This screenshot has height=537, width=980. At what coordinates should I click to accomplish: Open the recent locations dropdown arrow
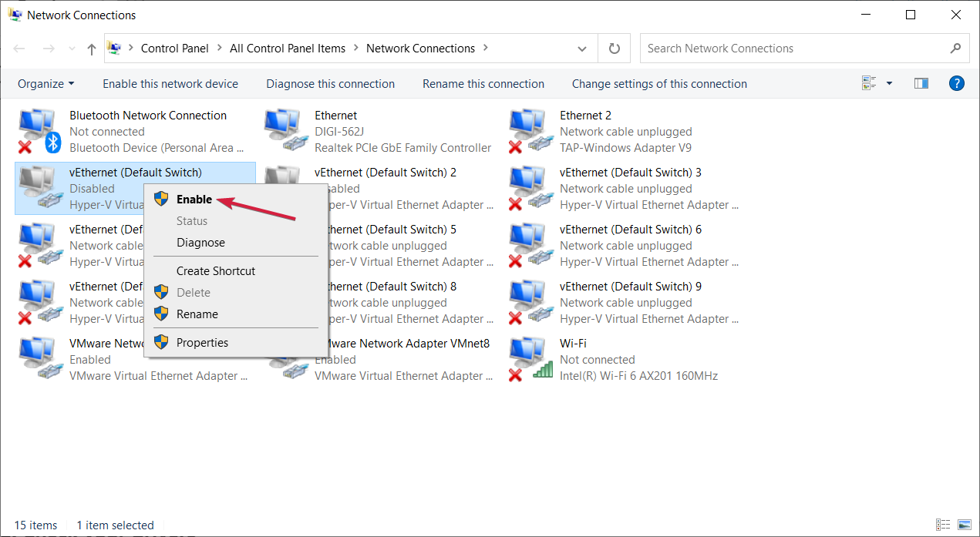coord(72,49)
